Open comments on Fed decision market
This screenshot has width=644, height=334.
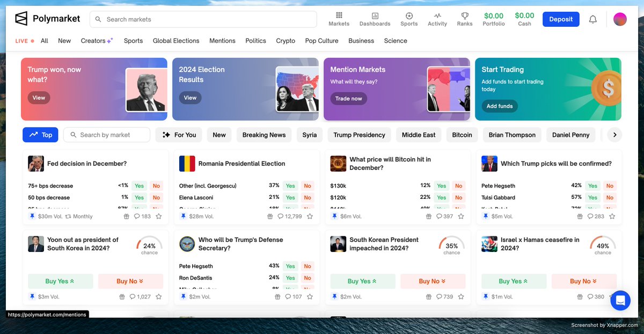tap(142, 217)
